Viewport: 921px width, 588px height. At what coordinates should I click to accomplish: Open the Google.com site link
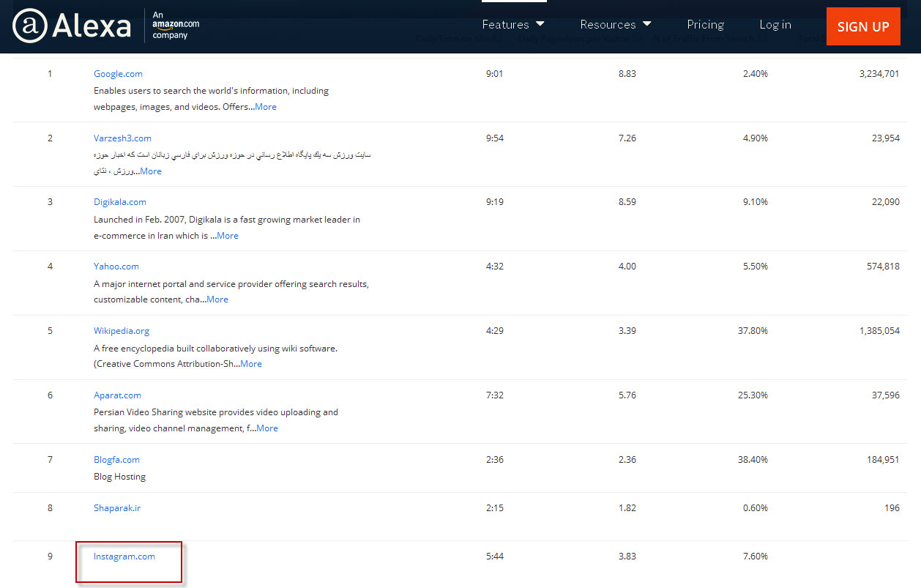118,74
